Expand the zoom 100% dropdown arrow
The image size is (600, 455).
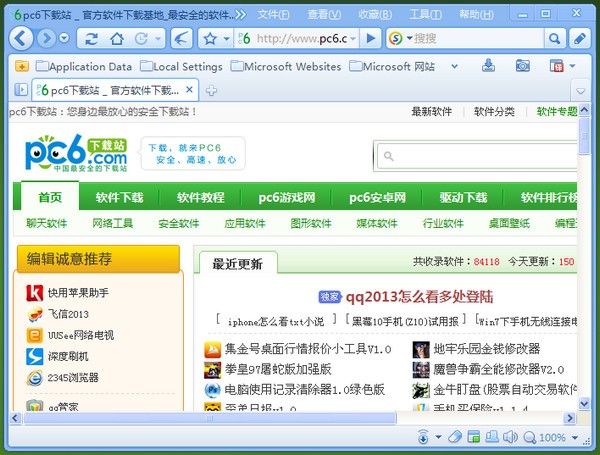(x=574, y=437)
